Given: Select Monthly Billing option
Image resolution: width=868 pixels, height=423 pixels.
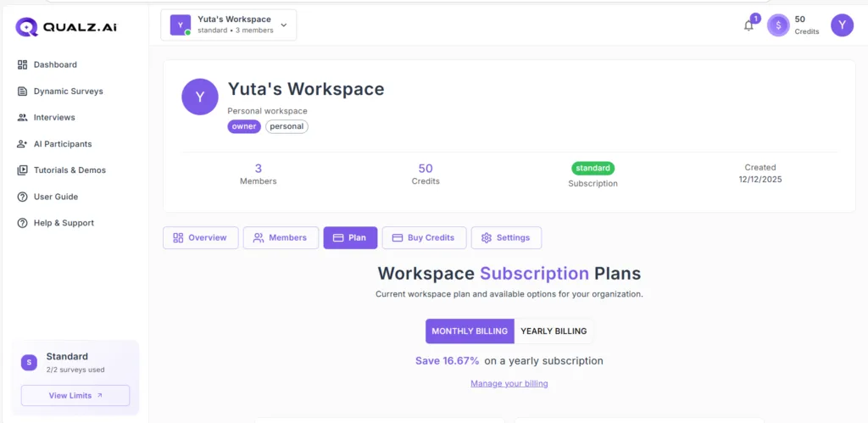Looking at the screenshot, I should click(470, 331).
